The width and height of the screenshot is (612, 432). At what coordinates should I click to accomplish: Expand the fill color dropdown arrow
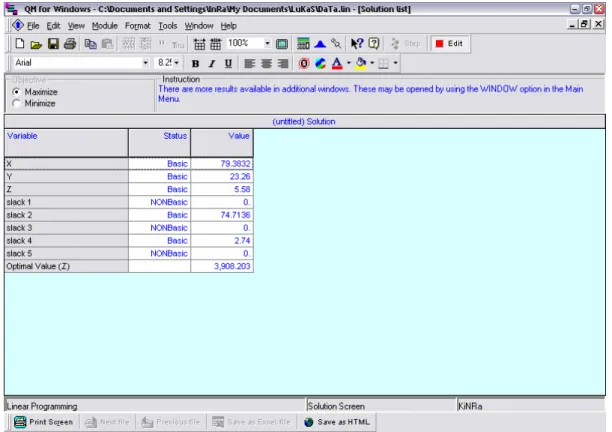click(x=372, y=63)
